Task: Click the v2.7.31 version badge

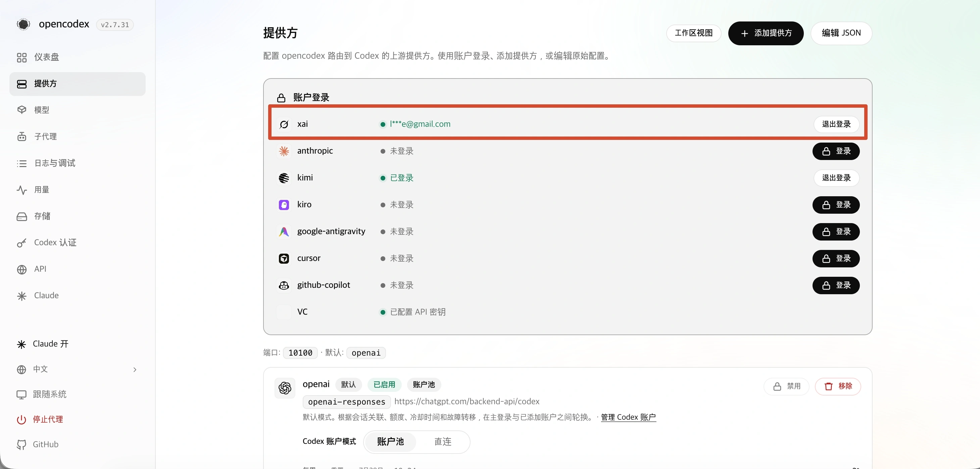Action: click(115, 25)
